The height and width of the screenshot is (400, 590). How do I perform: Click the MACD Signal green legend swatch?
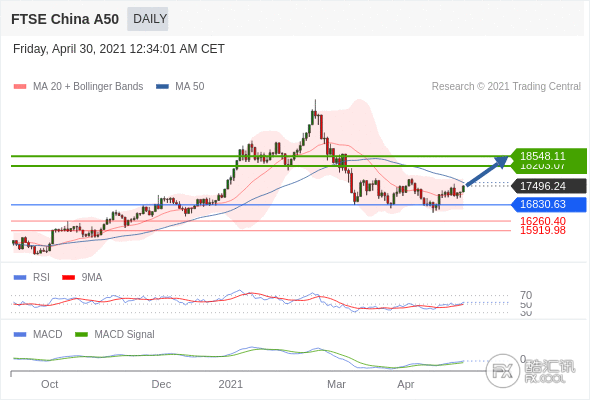click(x=81, y=335)
